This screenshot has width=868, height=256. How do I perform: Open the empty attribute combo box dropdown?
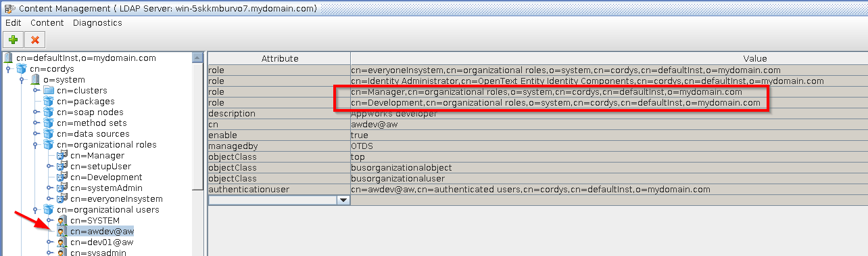tap(343, 200)
